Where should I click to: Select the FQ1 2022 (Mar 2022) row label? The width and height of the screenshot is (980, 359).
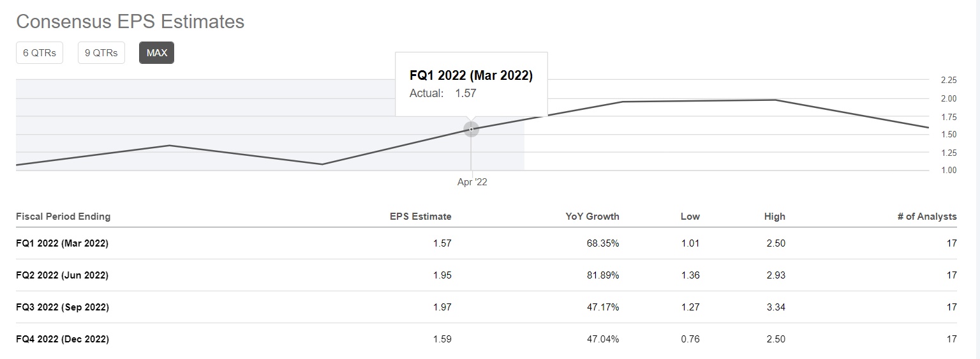[62, 243]
